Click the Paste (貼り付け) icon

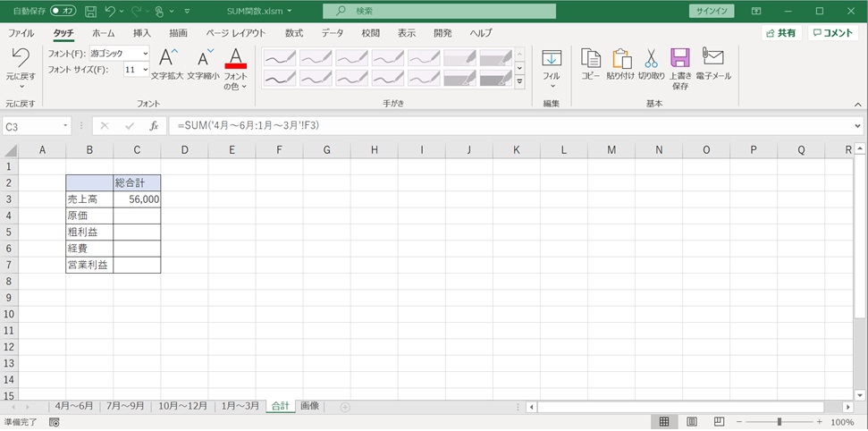coord(620,59)
